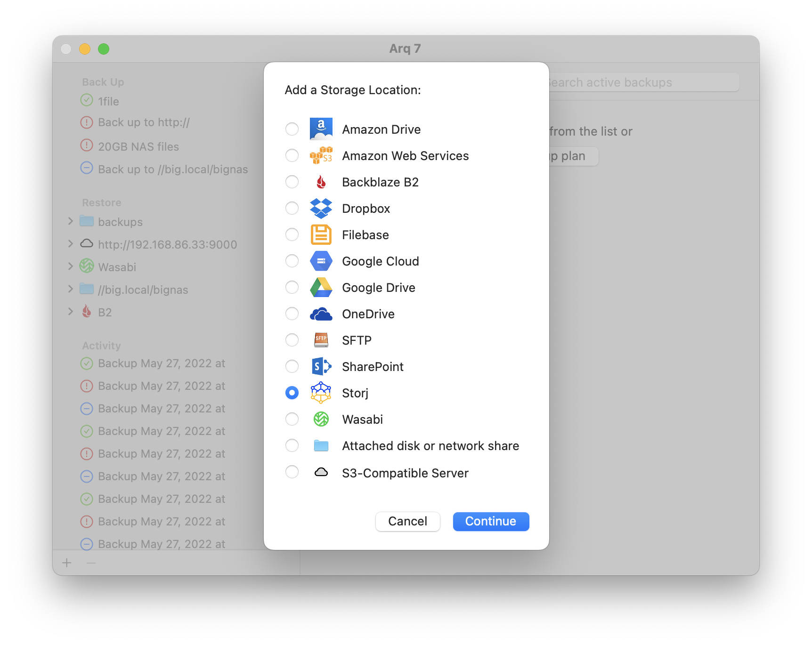This screenshot has height=645, width=812.
Task: Select the 'Wasabi' restore entry text
Action: [117, 267]
